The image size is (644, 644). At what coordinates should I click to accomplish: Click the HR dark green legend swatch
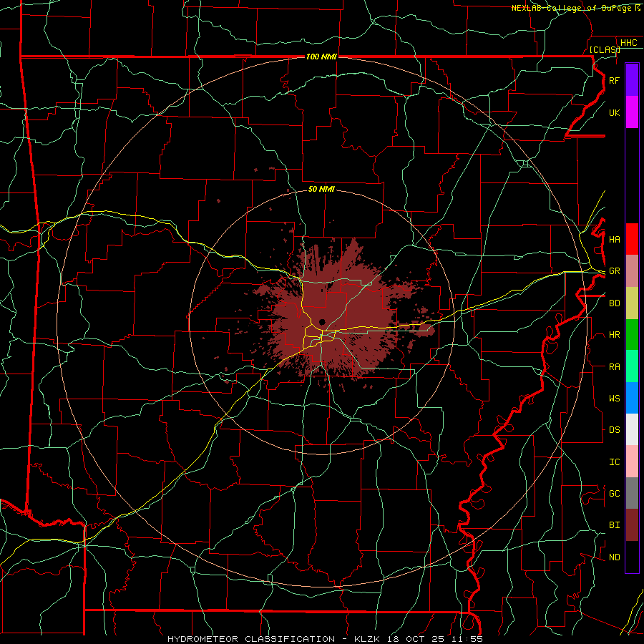coord(632,335)
